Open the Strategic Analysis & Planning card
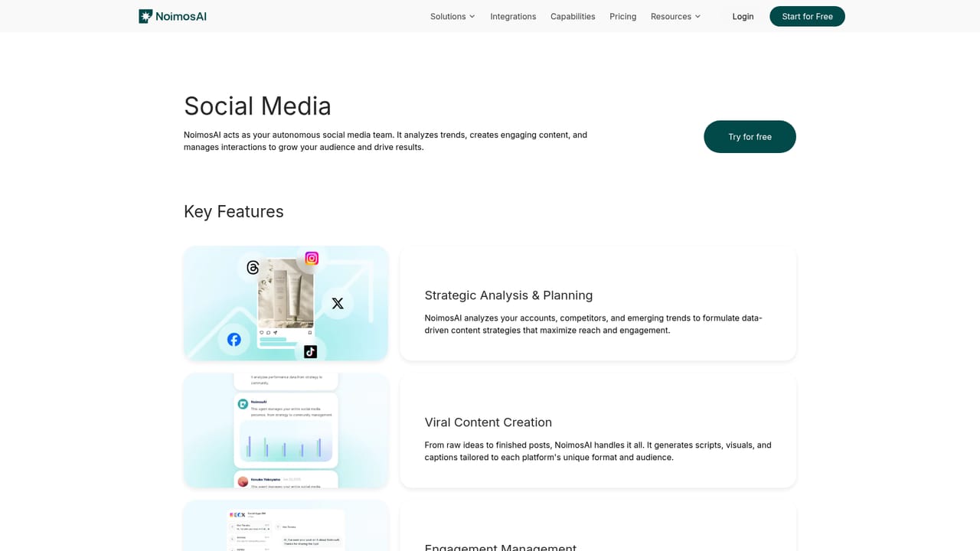Image resolution: width=980 pixels, height=551 pixels. (x=598, y=303)
